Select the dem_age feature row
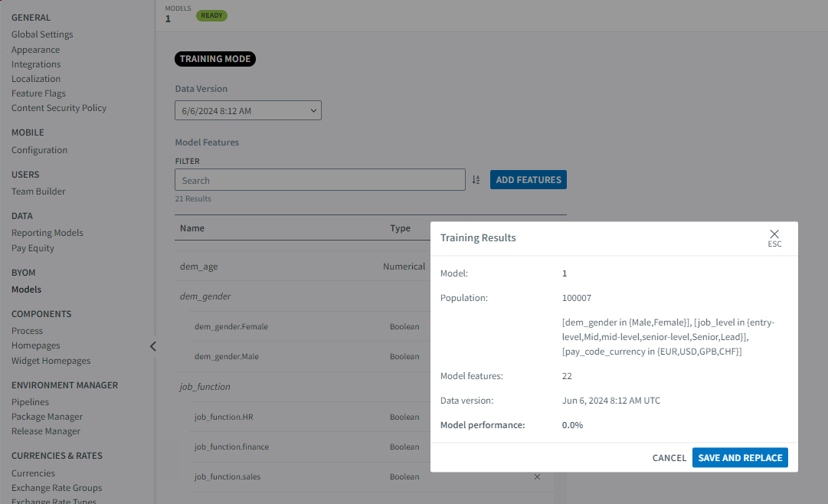This screenshot has width=828, height=504. (199, 267)
